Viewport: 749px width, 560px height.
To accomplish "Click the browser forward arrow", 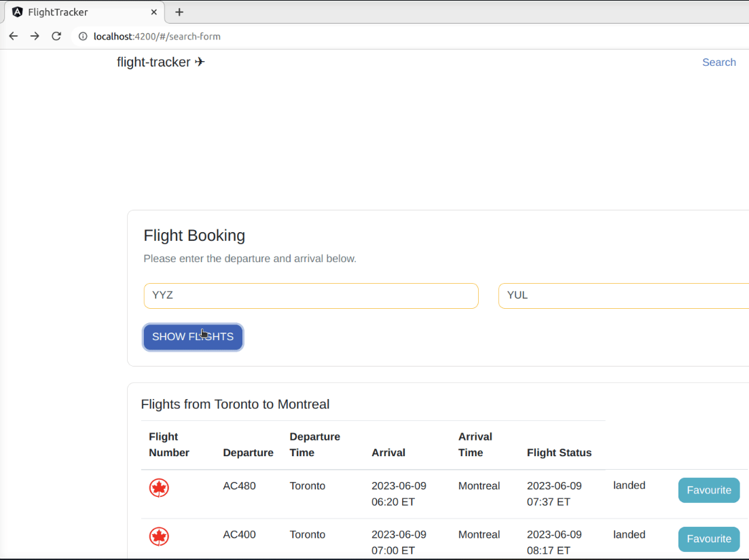I will click(x=35, y=36).
